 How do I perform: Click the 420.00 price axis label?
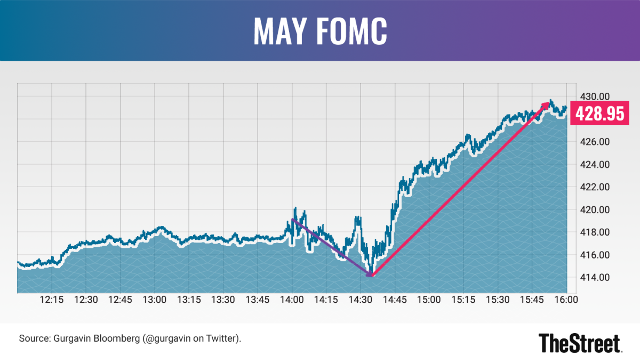pyautogui.click(x=596, y=209)
